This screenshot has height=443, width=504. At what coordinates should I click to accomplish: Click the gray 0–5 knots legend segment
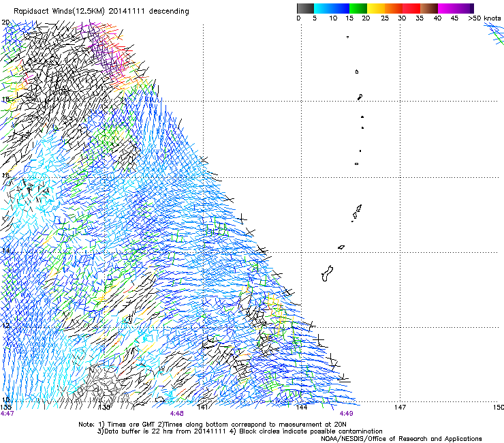(305, 8)
